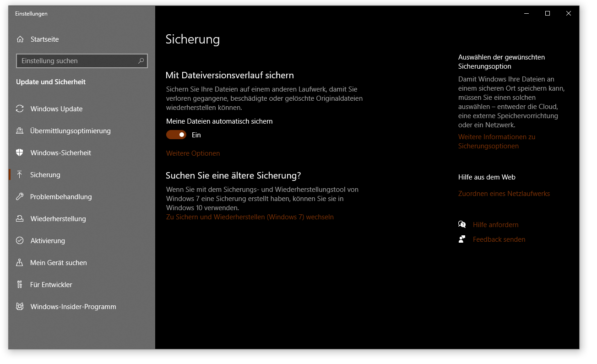Click the Sicherung page heading

point(193,39)
